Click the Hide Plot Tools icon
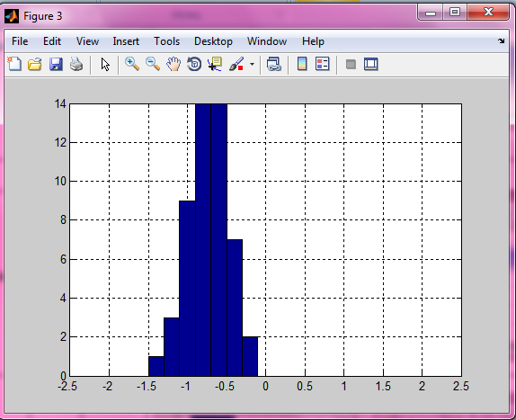This screenshot has height=420, width=516. (x=351, y=64)
